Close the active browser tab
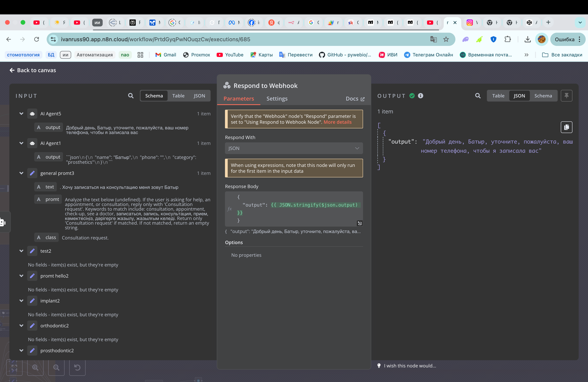588x382 pixels. point(455,23)
